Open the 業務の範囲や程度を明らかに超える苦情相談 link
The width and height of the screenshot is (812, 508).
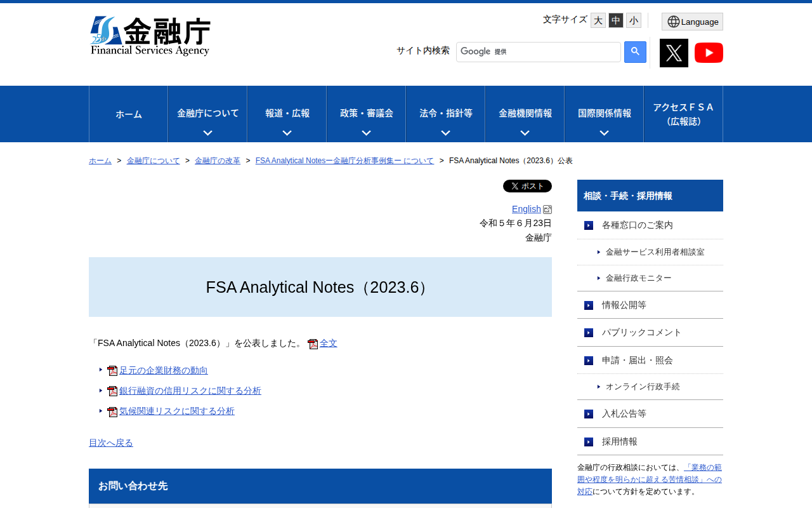tap(650, 479)
